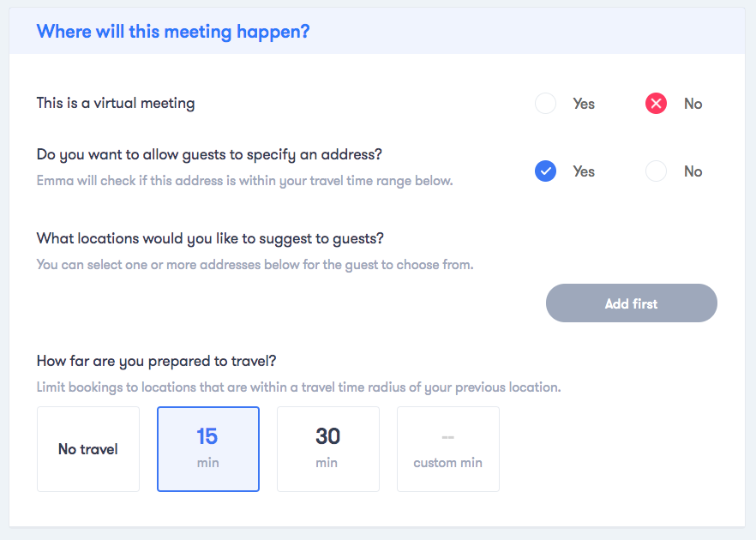Screen dimensions: 756x540
Task: Click the Add first button
Action: [x=631, y=303]
